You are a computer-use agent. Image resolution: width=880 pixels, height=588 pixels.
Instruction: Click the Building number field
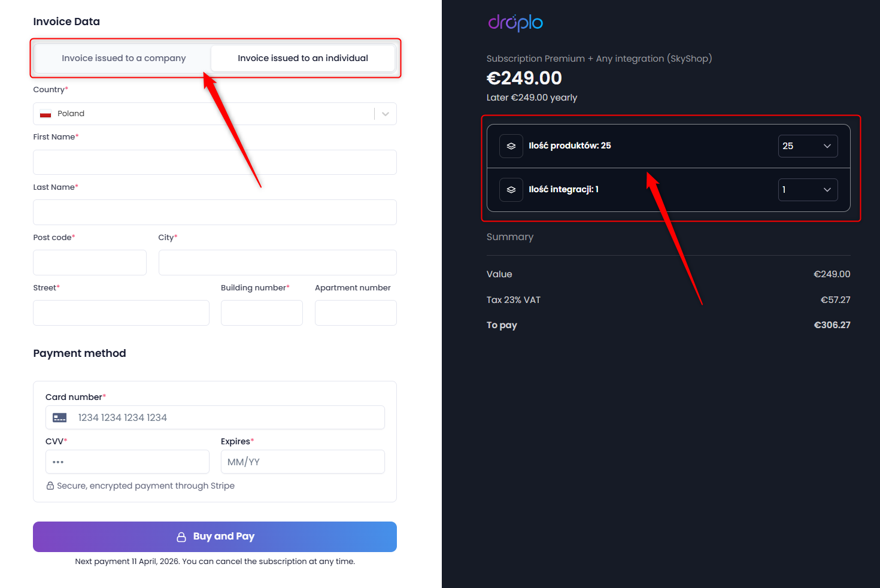[262, 313]
